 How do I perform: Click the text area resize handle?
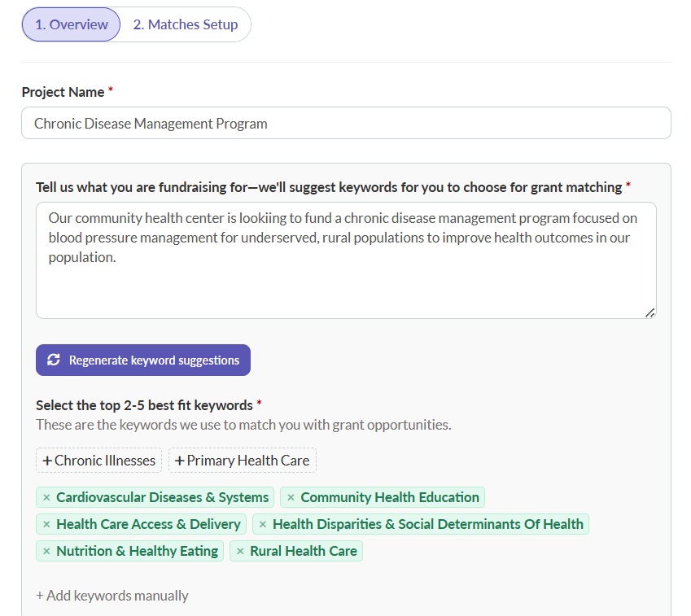[650, 312]
